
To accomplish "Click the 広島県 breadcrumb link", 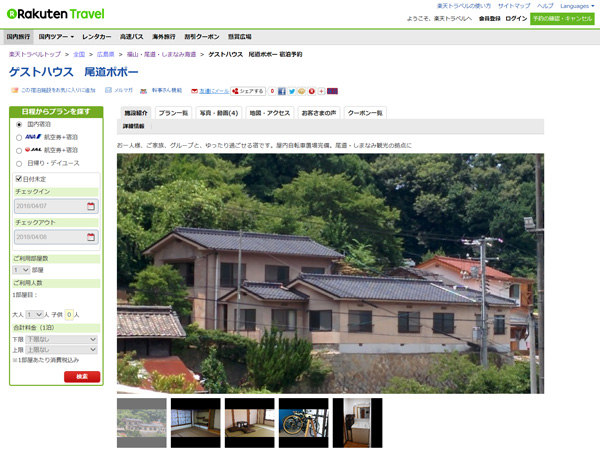I will click(x=105, y=54).
